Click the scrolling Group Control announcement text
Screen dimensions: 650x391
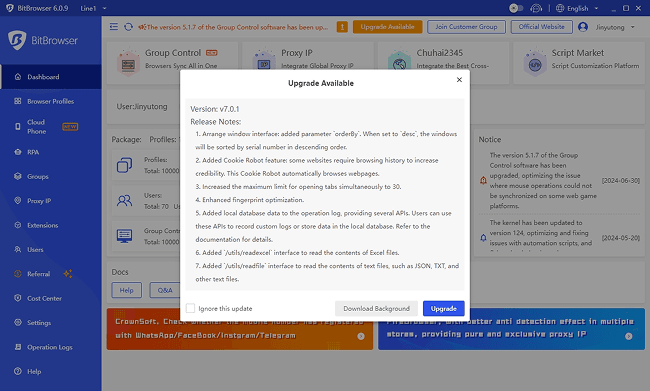[237, 27]
